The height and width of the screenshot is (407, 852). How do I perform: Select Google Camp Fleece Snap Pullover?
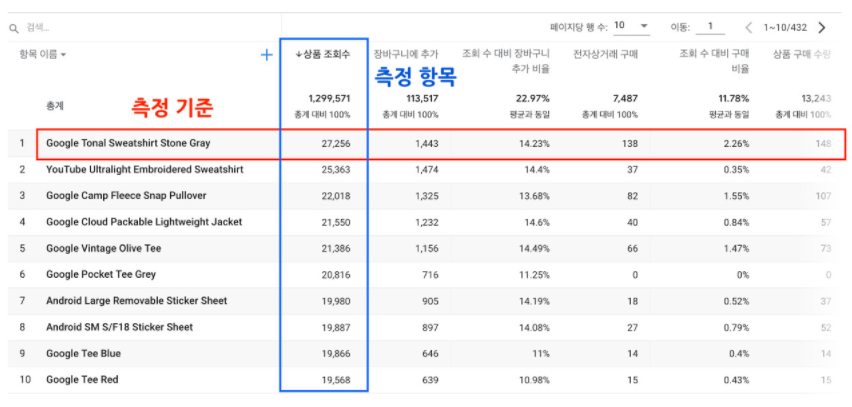click(126, 196)
